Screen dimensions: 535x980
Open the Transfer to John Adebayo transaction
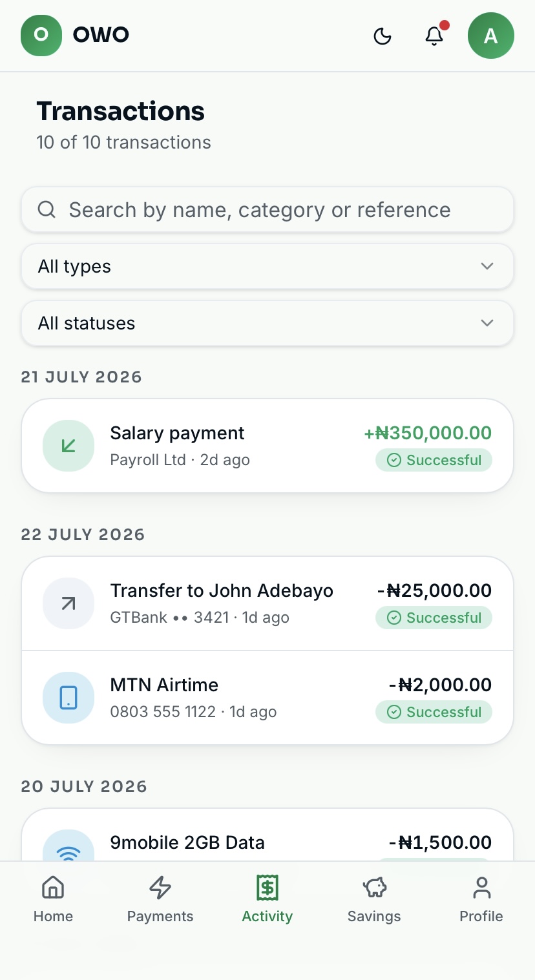(267, 603)
